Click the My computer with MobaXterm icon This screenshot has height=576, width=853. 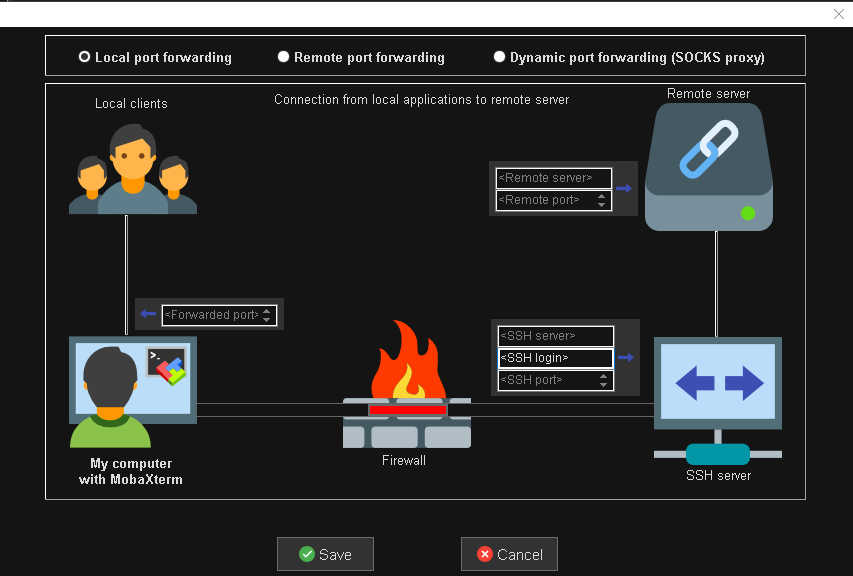coord(132,391)
